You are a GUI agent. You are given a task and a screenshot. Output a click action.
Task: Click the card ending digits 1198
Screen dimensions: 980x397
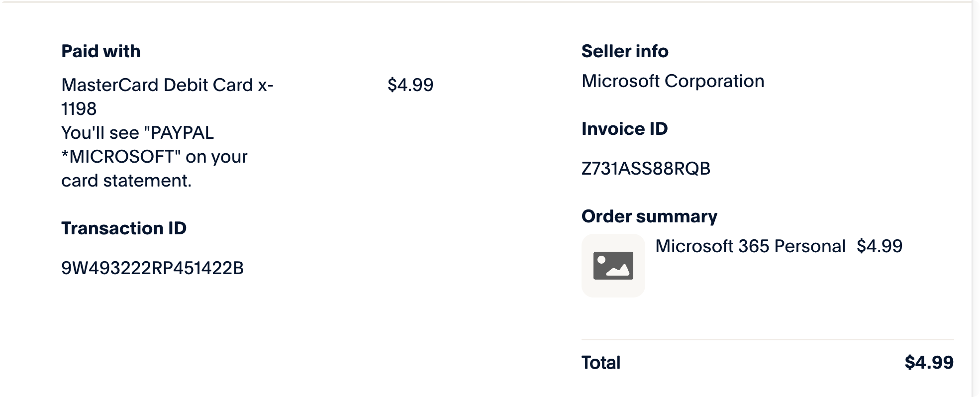click(79, 109)
